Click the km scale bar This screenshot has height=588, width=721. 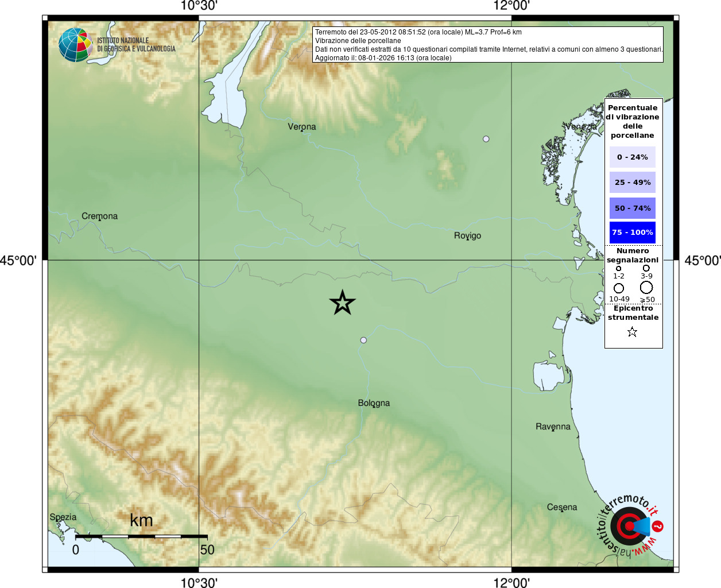pos(141,536)
